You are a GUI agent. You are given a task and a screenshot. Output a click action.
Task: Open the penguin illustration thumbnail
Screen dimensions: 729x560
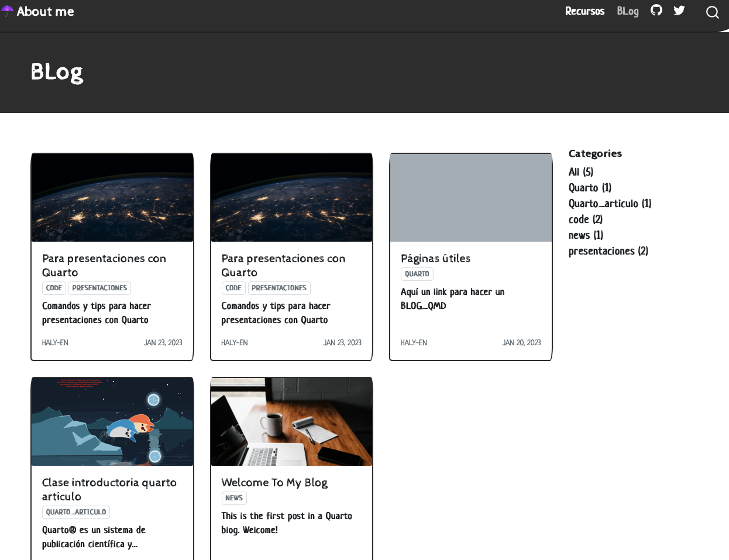pyautogui.click(x=112, y=421)
